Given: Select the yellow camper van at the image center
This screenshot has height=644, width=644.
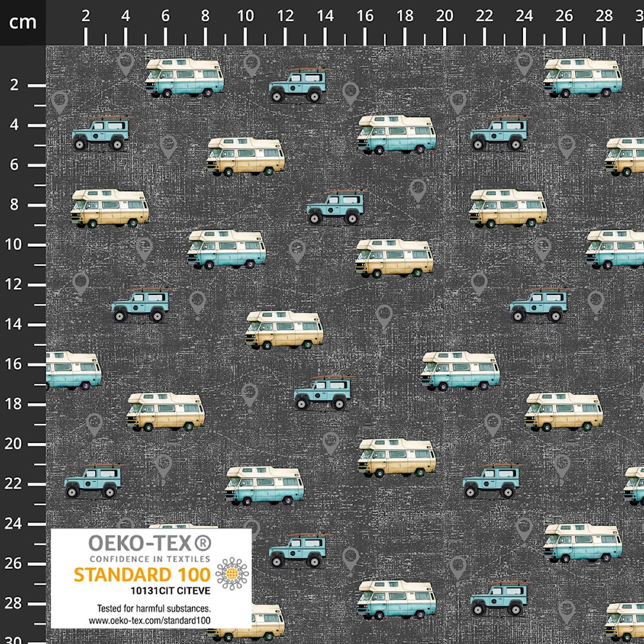Looking at the screenshot, I should [x=284, y=330].
